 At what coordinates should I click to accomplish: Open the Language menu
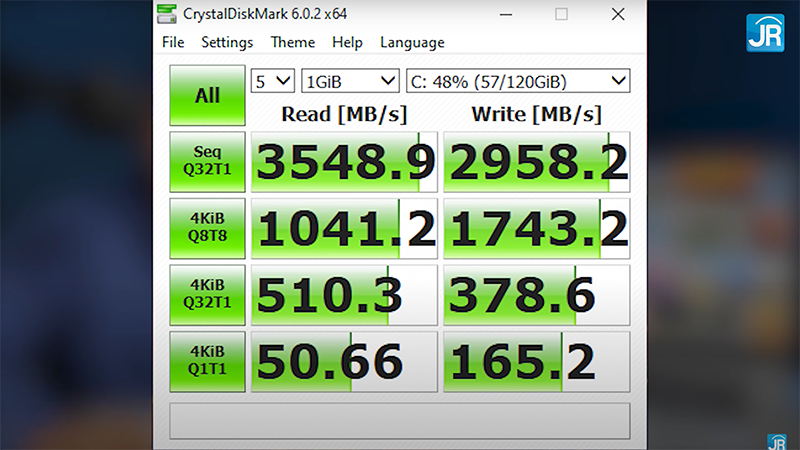412,42
